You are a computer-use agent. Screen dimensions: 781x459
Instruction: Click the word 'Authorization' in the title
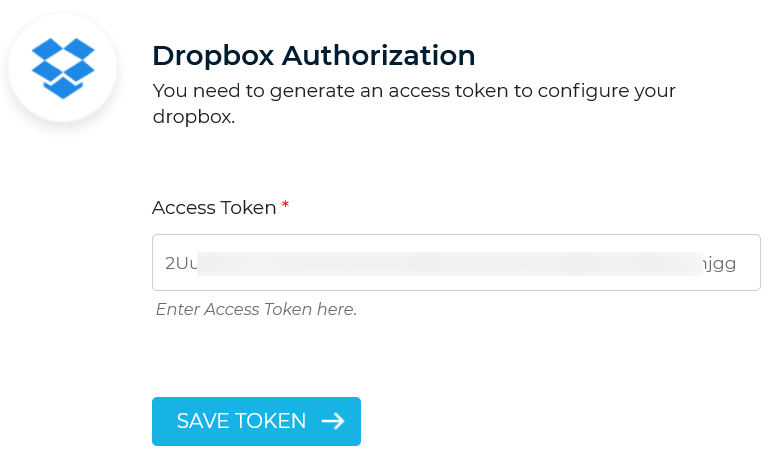(x=379, y=55)
